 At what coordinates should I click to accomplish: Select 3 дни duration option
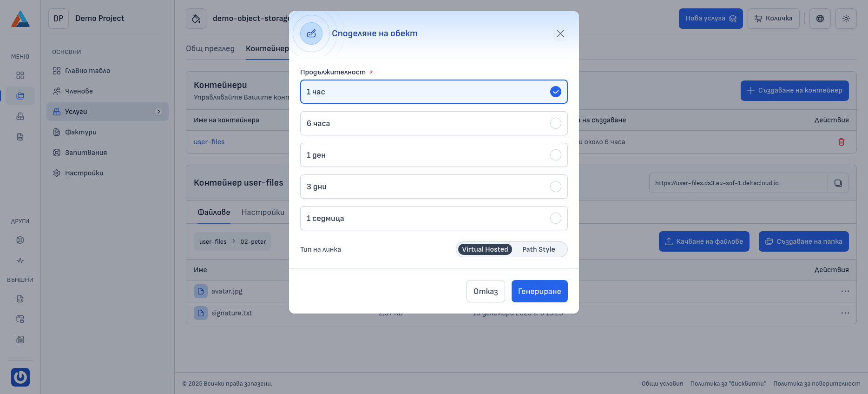434,187
